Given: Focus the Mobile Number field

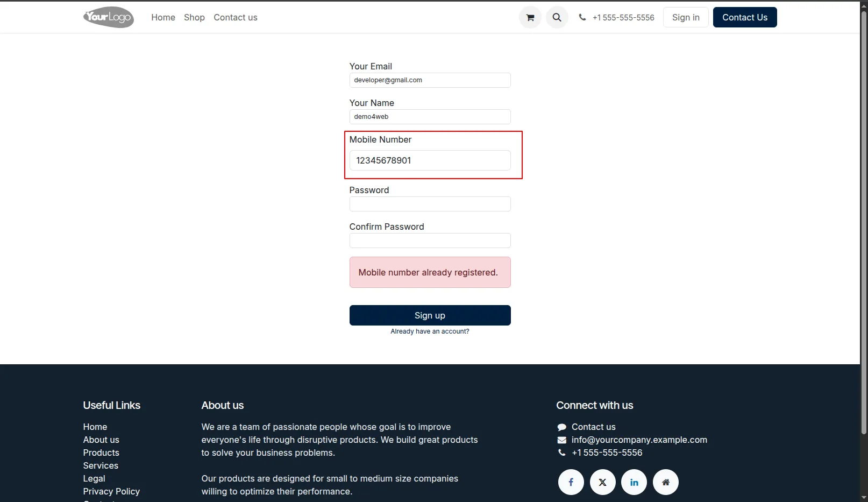Looking at the screenshot, I should [430, 160].
